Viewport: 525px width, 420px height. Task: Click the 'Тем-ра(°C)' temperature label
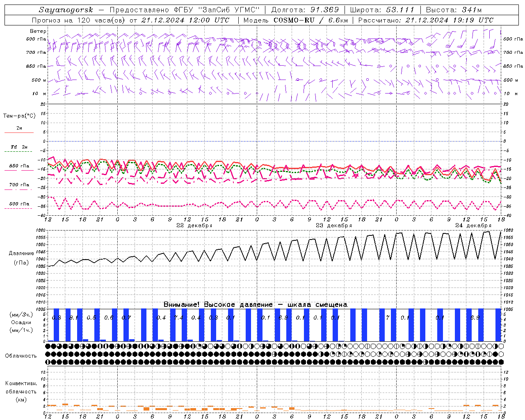[19, 116]
